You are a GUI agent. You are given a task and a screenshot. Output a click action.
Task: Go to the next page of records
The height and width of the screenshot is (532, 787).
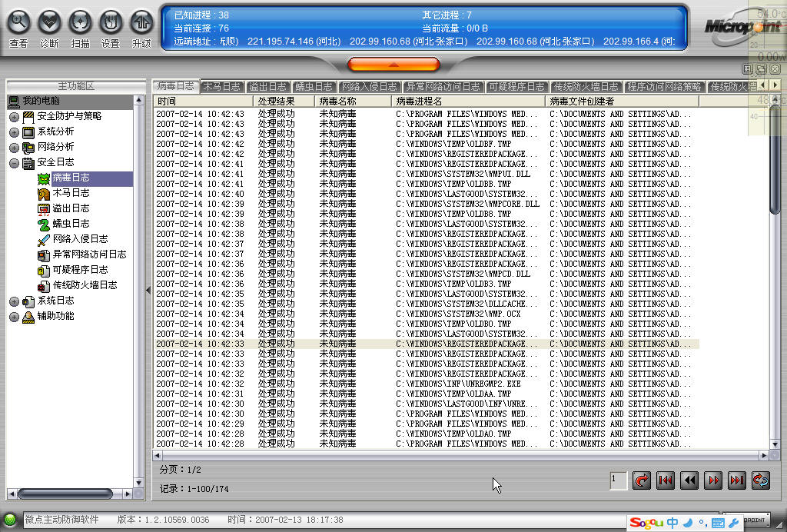coord(713,480)
